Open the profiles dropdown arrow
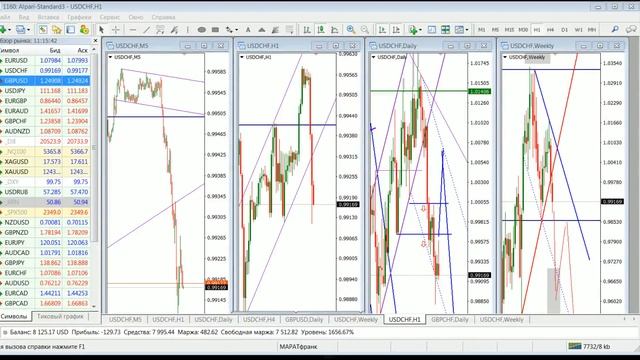Screen dimensions: 640x360 click(x=29, y=30)
